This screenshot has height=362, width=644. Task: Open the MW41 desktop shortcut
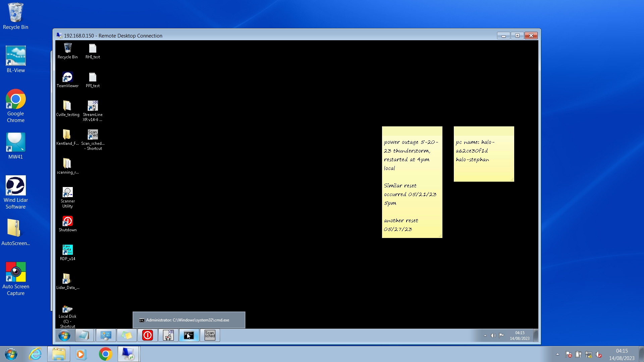pyautogui.click(x=15, y=142)
